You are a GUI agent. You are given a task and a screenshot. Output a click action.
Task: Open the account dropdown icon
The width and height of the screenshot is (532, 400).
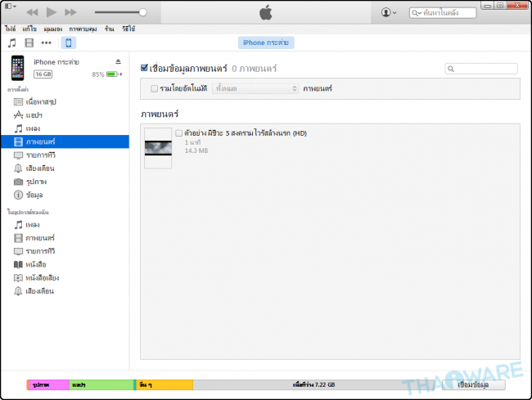[389, 12]
